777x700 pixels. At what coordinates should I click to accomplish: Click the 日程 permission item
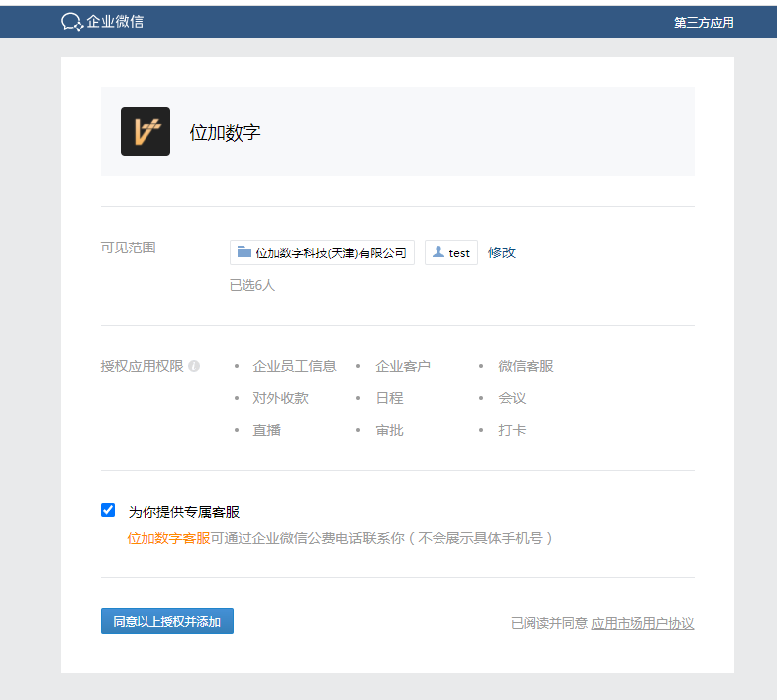(x=390, y=398)
